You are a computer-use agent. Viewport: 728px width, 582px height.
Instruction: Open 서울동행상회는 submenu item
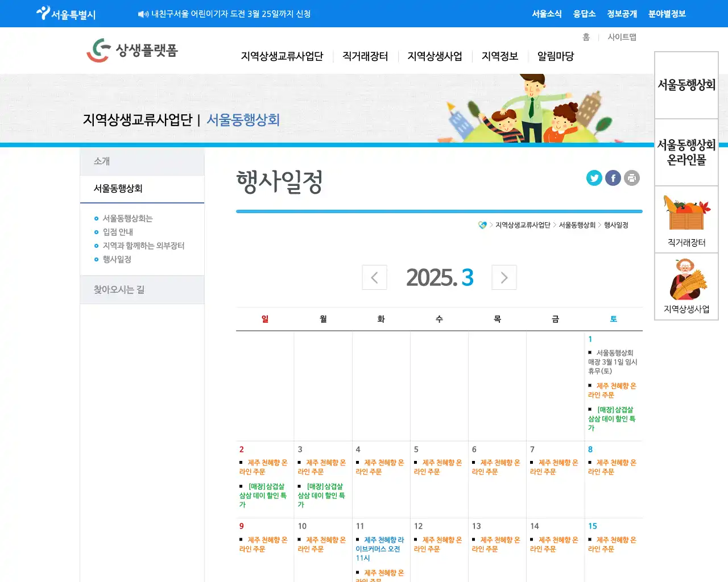click(x=127, y=218)
